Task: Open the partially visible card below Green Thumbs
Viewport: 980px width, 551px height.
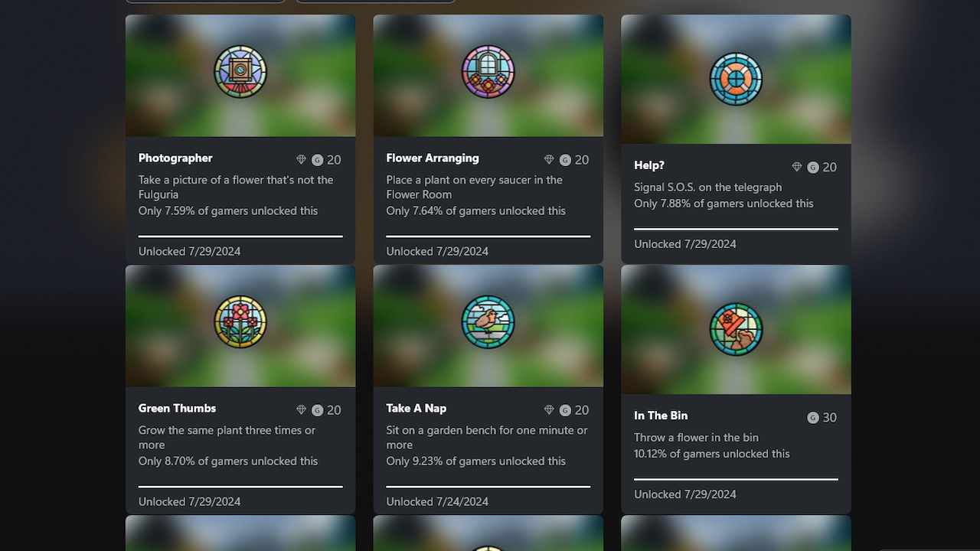Action: pos(240,533)
